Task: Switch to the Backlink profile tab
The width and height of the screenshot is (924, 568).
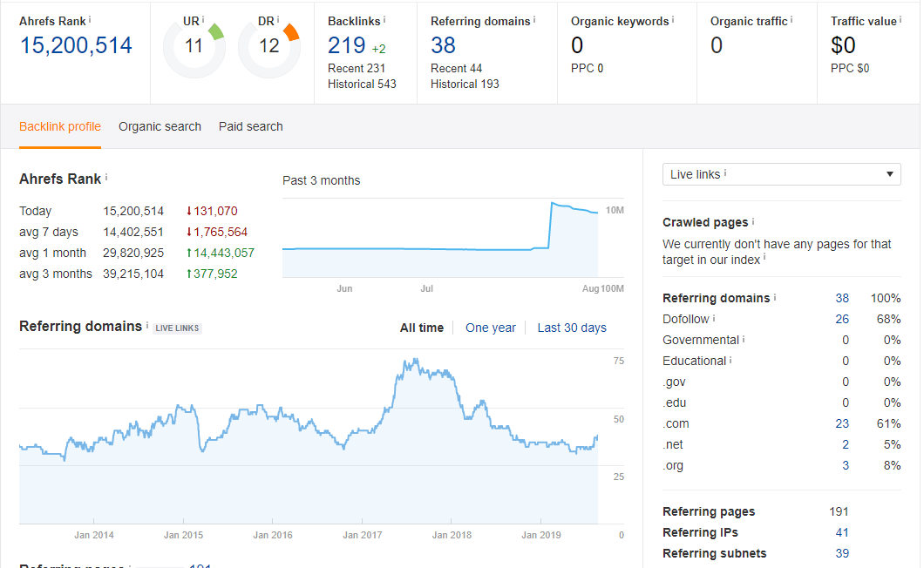Action: pos(60,126)
